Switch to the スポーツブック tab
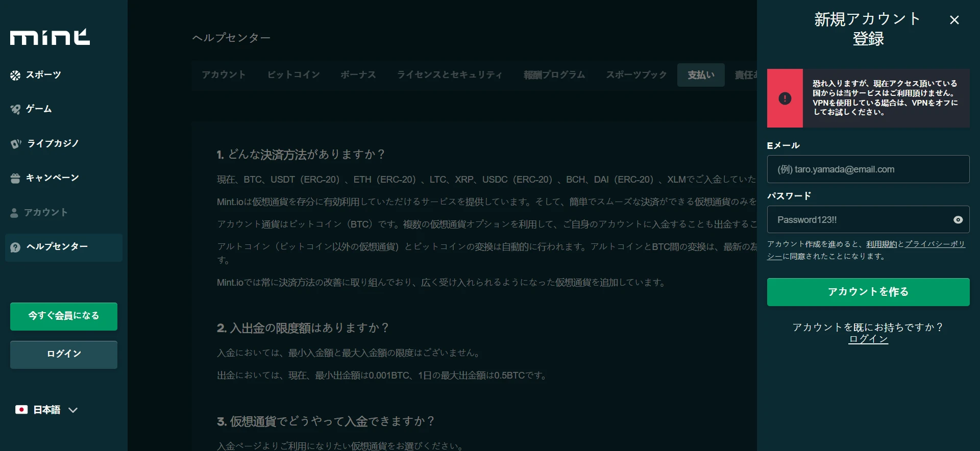The image size is (980, 451). [636, 75]
